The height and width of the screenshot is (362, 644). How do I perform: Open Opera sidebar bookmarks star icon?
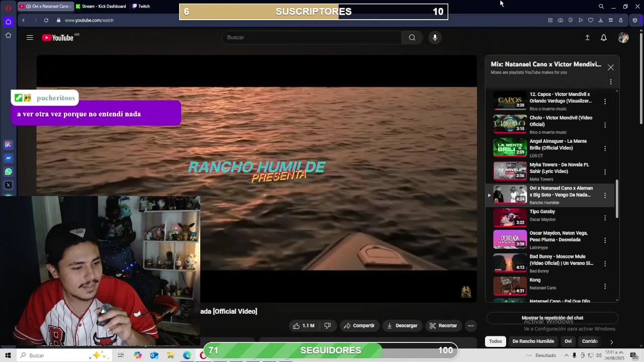[x=8, y=35]
